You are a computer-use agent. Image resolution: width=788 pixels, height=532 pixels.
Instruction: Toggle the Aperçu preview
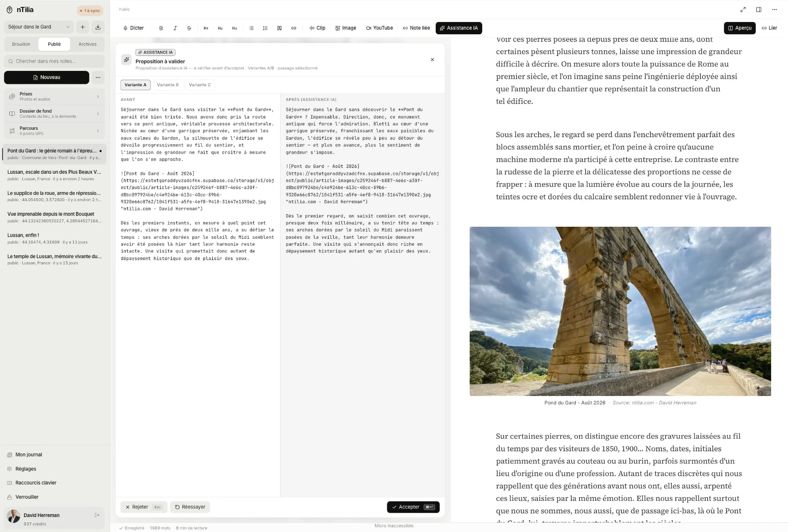pyautogui.click(x=740, y=28)
